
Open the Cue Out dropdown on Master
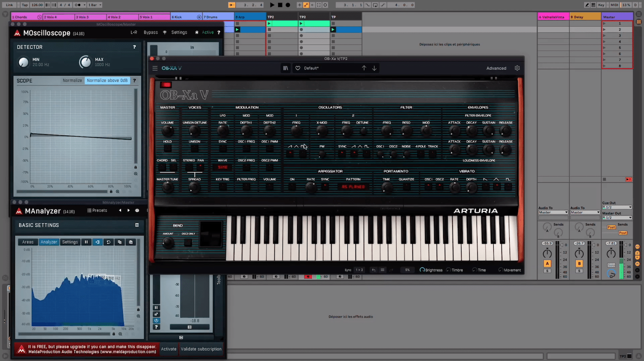617,207
